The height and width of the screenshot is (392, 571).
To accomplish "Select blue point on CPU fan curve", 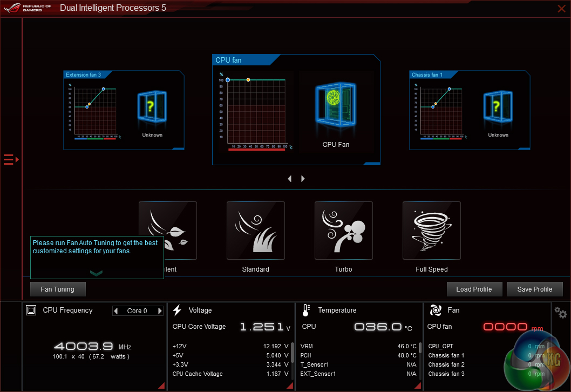I will (228, 80).
